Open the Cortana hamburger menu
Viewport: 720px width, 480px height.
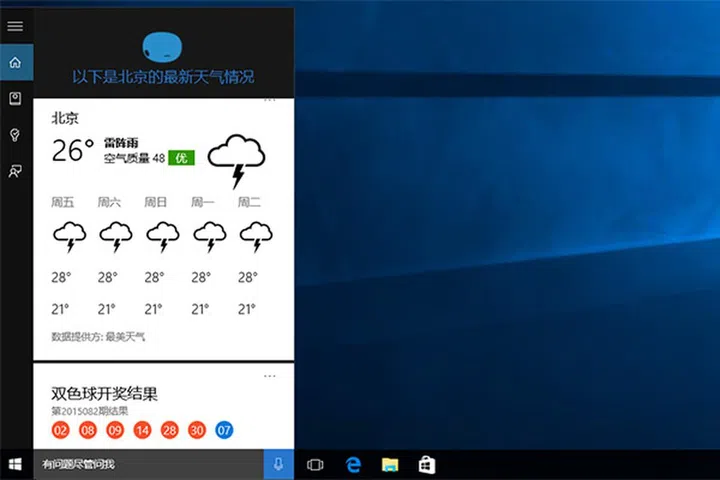click(x=15, y=26)
